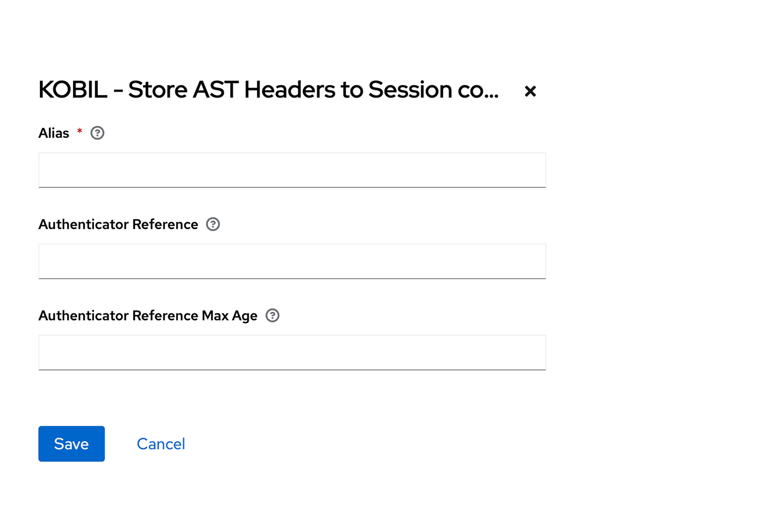
Task: Click the 'Authenticator Reference' label text
Action: tap(118, 224)
